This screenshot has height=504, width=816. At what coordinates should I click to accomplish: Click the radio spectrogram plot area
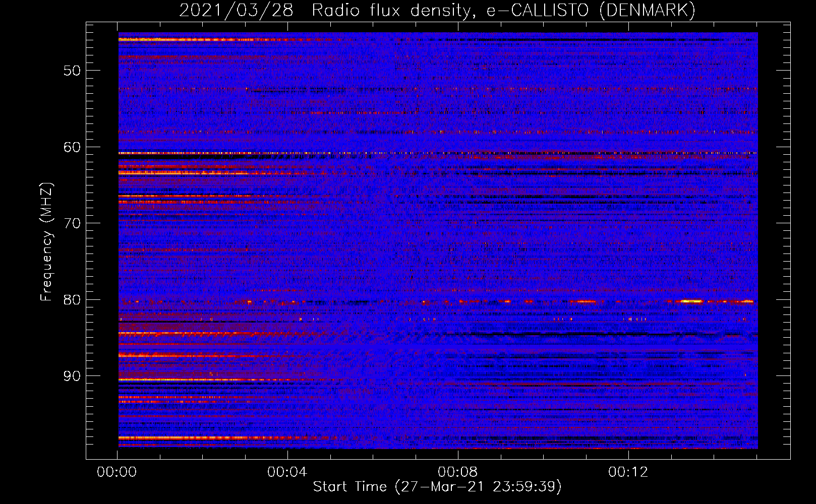[438, 240]
